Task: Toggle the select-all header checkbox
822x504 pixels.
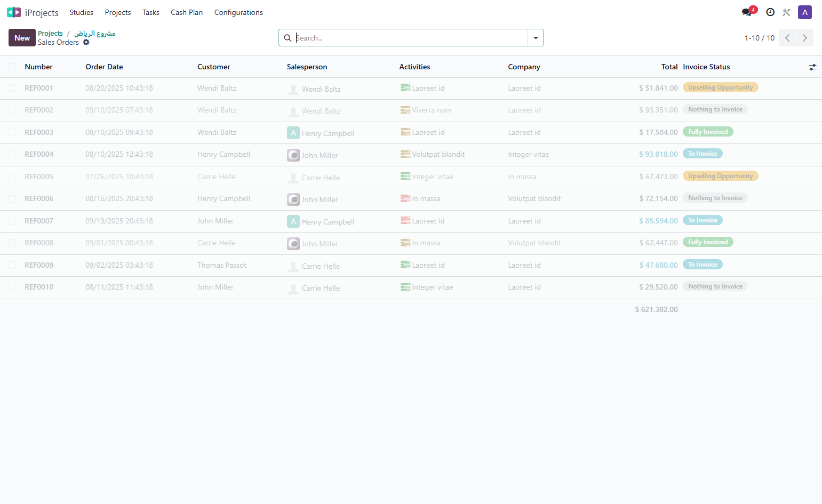Action: coord(12,67)
